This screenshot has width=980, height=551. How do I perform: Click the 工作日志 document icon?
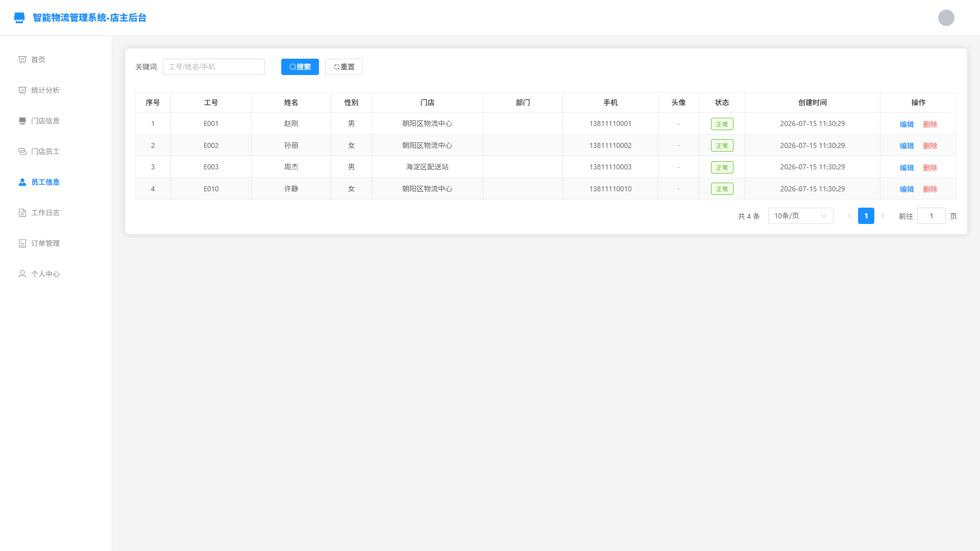22,213
